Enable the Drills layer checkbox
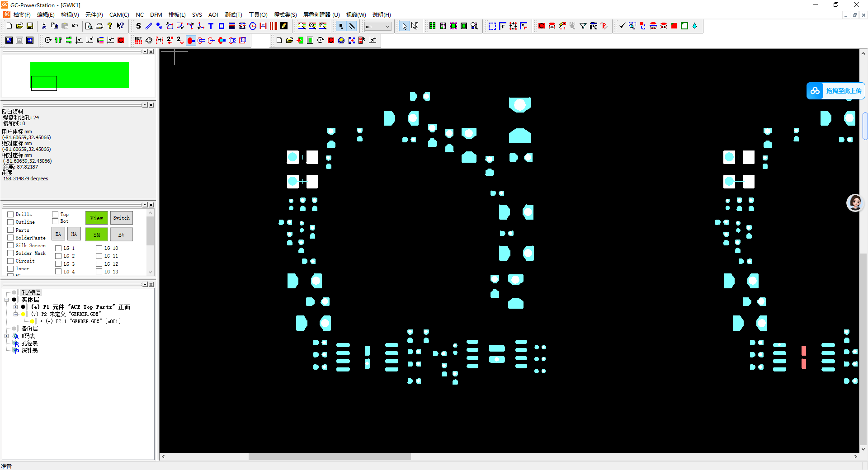This screenshot has height=470, width=868. click(10, 214)
